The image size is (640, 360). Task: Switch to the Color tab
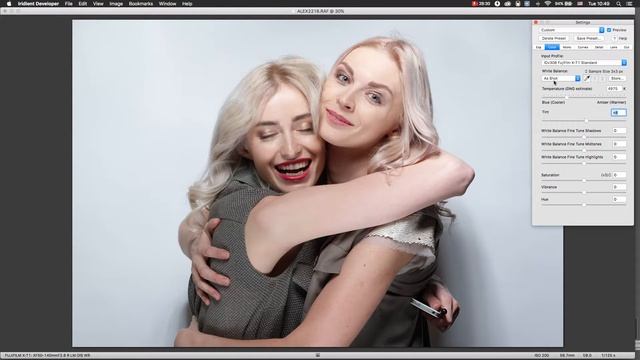coord(552,47)
